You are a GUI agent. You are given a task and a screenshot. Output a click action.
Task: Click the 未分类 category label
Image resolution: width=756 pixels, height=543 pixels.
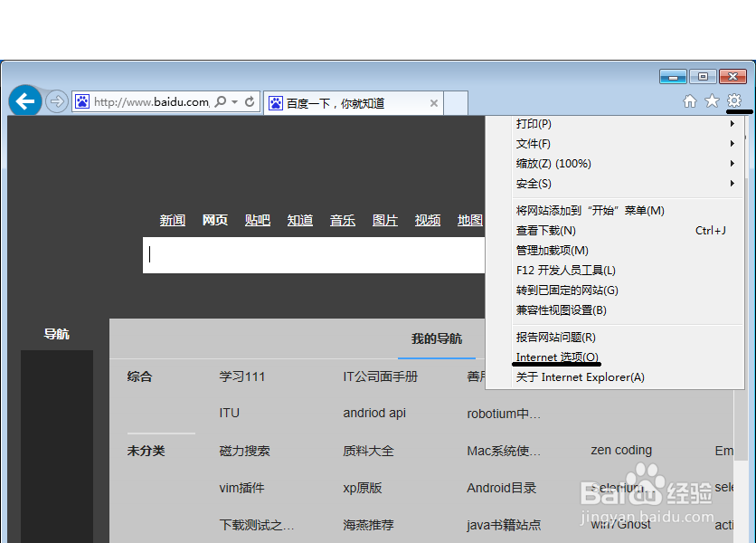tap(146, 451)
